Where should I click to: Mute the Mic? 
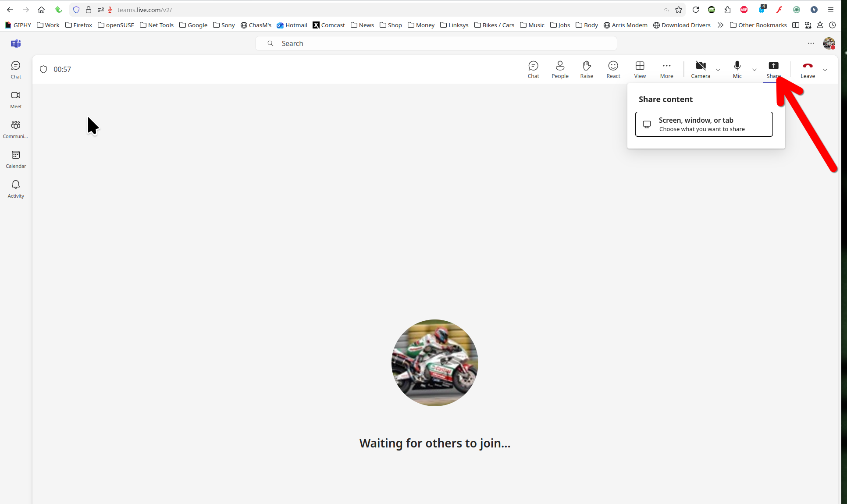pyautogui.click(x=737, y=69)
